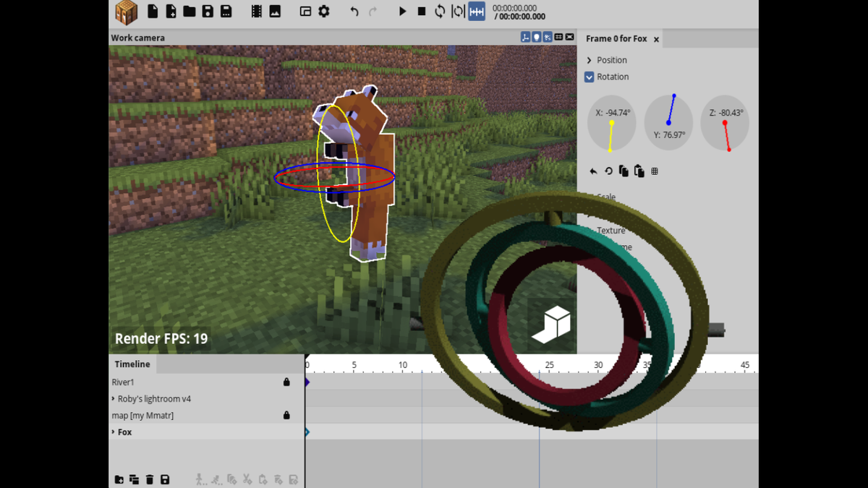Close the Frame 0 for Fox tab
Screen dimensions: 868x488
(x=656, y=39)
